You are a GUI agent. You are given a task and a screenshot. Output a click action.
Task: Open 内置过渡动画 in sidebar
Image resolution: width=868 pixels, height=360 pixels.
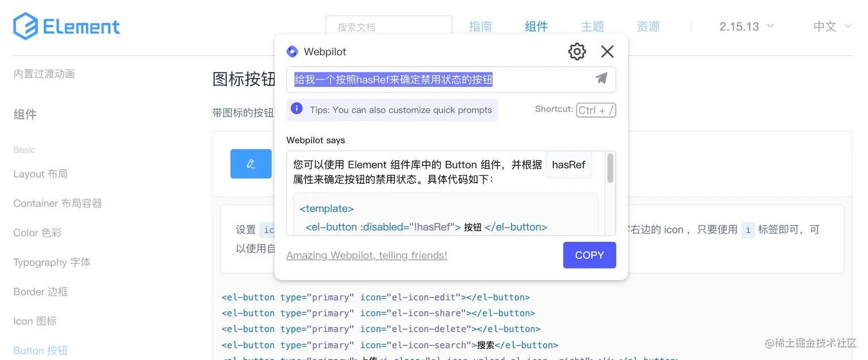point(44,73)
